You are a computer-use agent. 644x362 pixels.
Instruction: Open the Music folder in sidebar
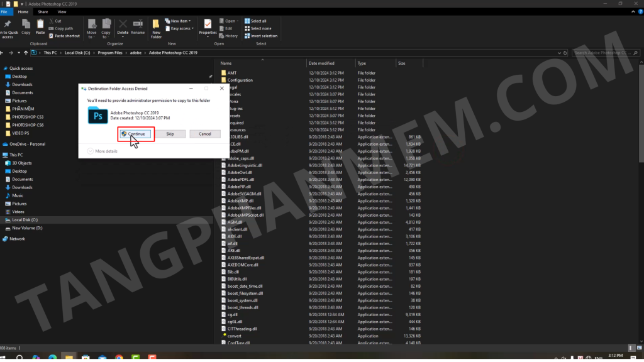(18, 195)
